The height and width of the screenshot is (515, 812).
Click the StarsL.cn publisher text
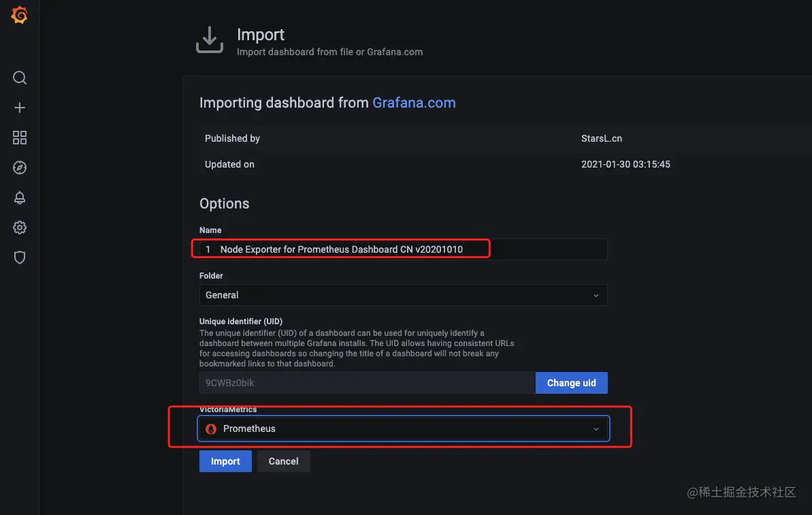pyautogui.click(x=601, y=138)
